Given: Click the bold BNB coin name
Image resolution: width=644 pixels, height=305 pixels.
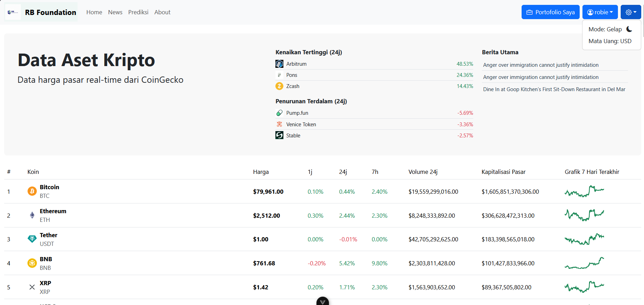Looking at the screenshot, I should pyautogui.click(x=46, y=259).
